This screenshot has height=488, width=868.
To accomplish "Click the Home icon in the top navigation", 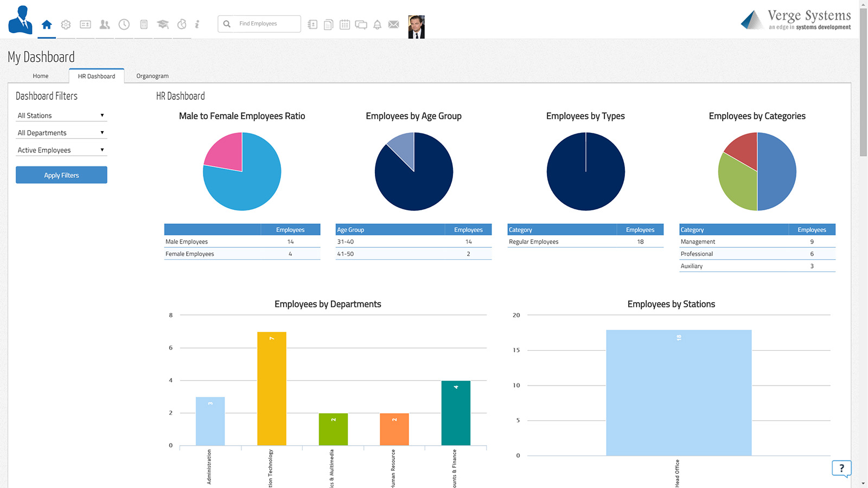I will coord(47,24).
